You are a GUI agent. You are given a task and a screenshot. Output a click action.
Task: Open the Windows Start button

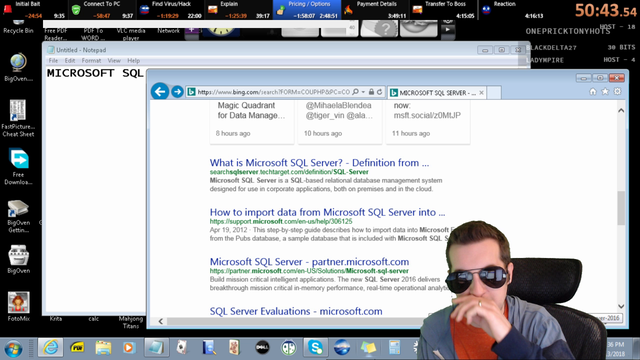(x=13, y=348)
